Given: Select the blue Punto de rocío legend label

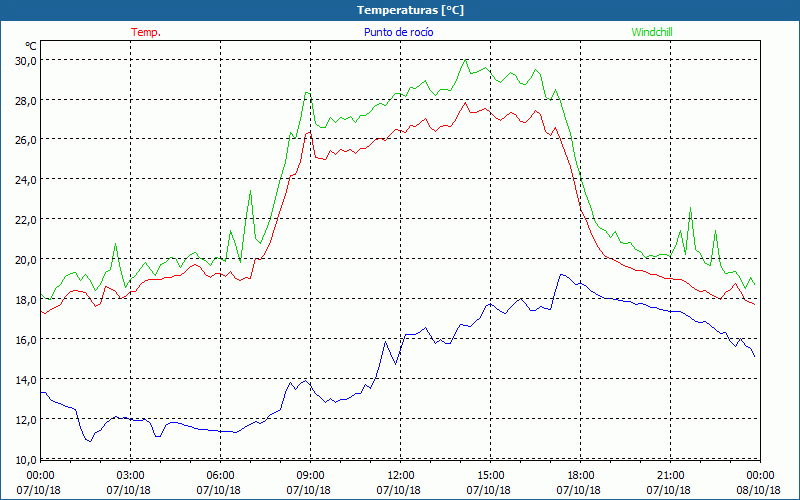Looking at the screenshot, I should (398, 32).
